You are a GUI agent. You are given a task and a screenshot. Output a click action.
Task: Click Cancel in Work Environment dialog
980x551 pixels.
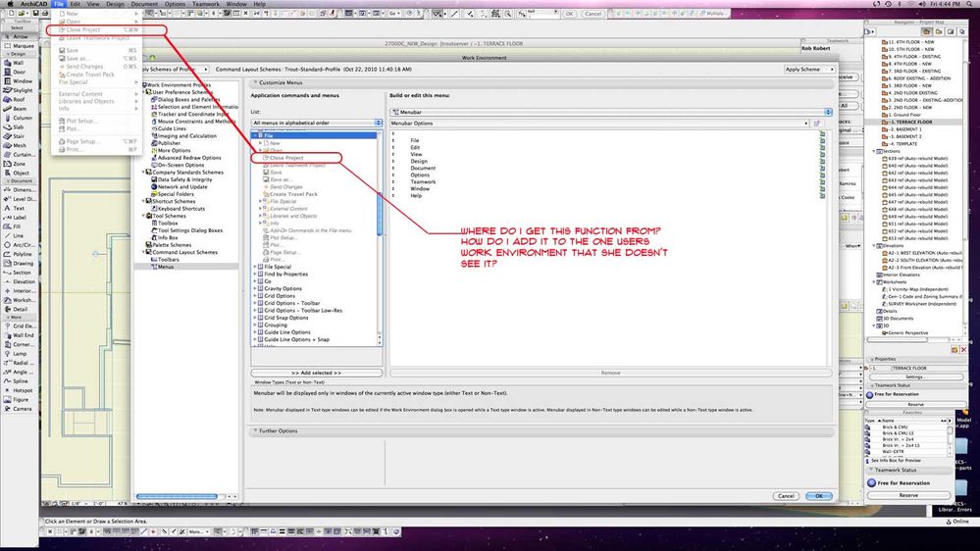click(786, 496)
